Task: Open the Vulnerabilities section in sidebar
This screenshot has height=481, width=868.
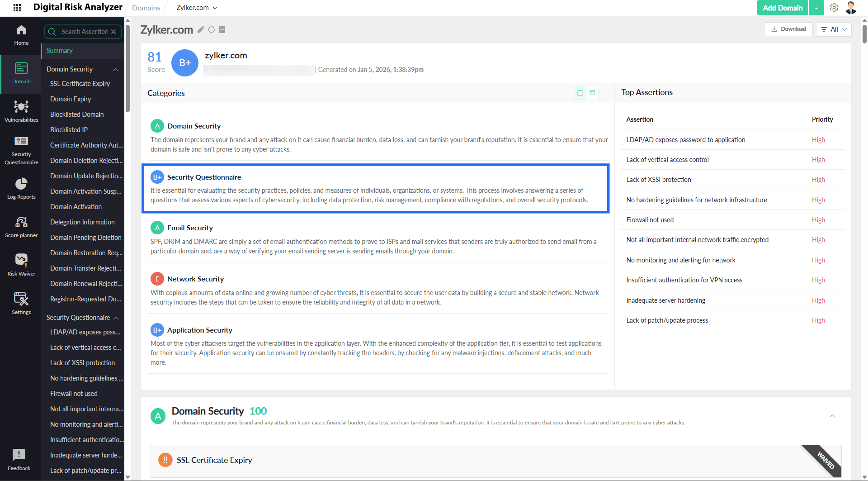Action: [x=21, y=111]
